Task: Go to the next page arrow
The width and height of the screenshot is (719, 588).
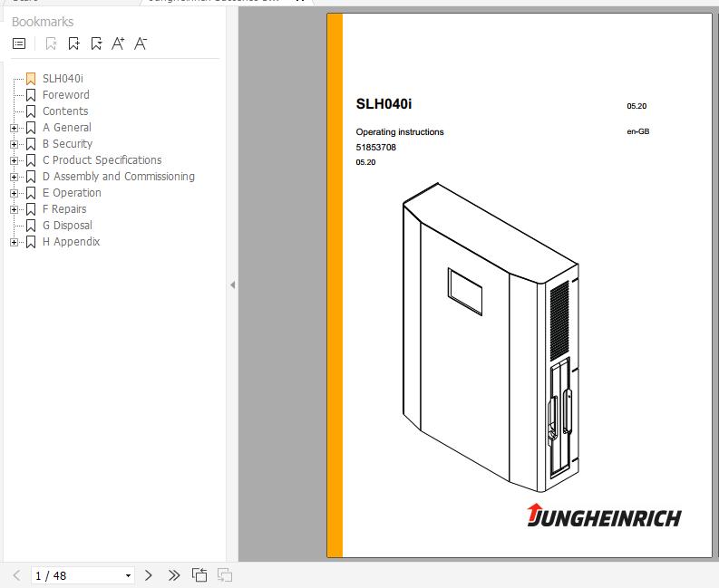Action: point(148,575)
